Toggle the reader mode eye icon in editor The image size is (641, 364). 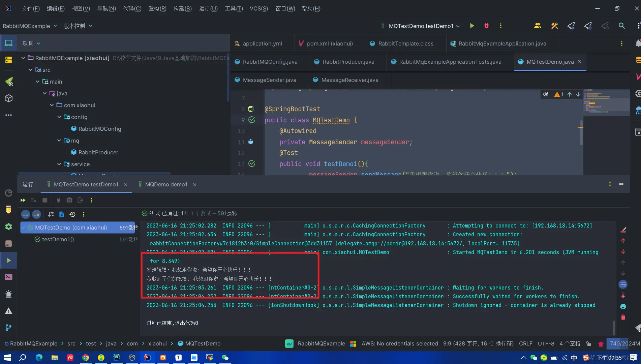coord(546,94)
